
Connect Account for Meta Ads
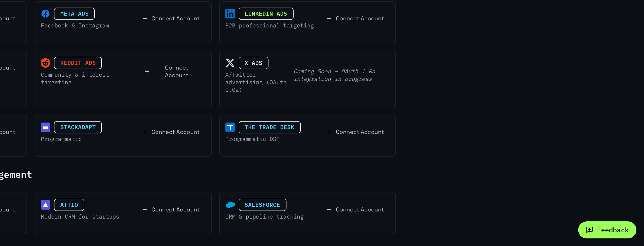coord(171,18)
